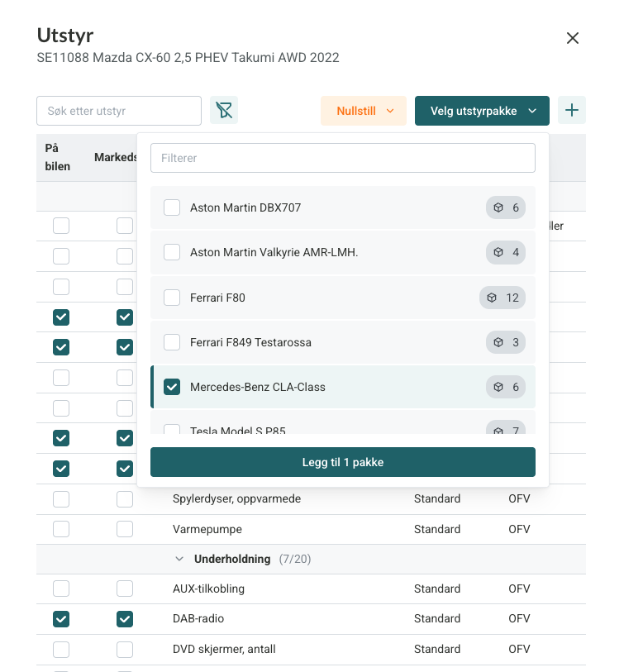Image resolution: width=624 pixels, height=672 pixels.
Task: Click the Legg til 1 pakke button
Action: point(343,462)
